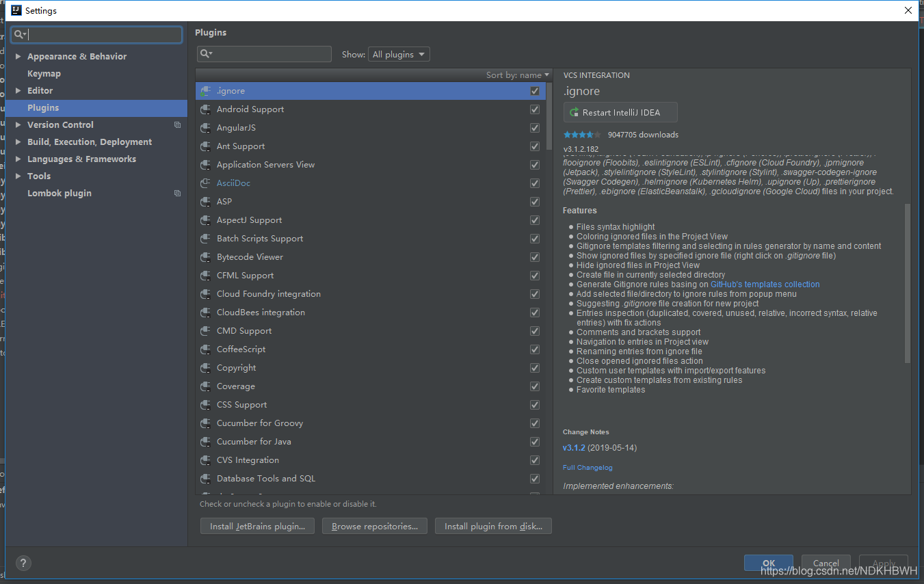The width and height of the screenshot is (924, 584).
Task: Click the Bytecode Viewer plugin icon
Action: point(204,257)
